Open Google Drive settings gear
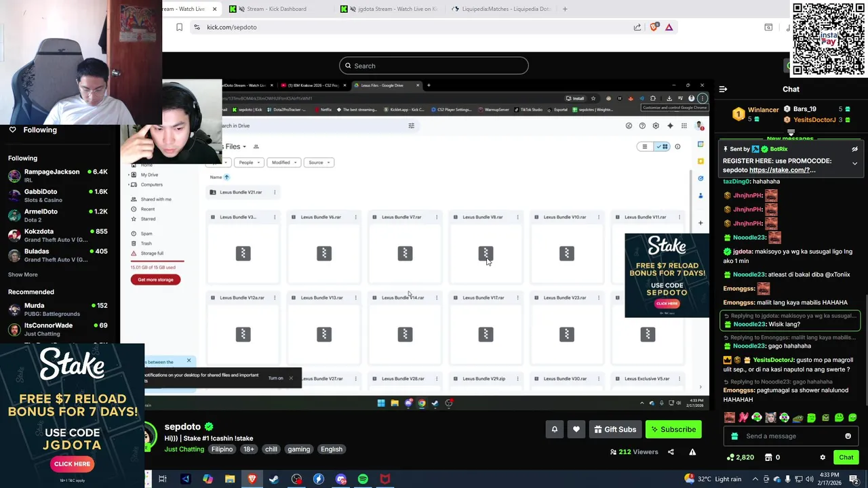868x488 pixels. (656, 125)
